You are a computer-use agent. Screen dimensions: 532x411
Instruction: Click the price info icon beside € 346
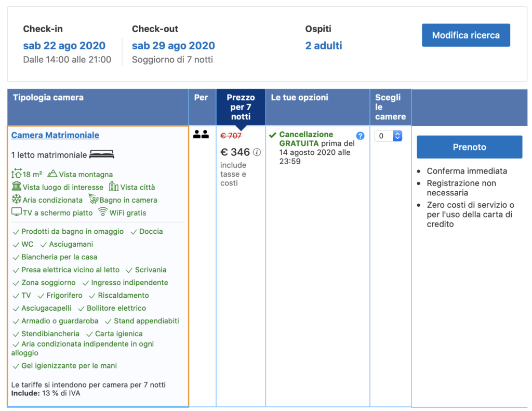pos(257,153)
